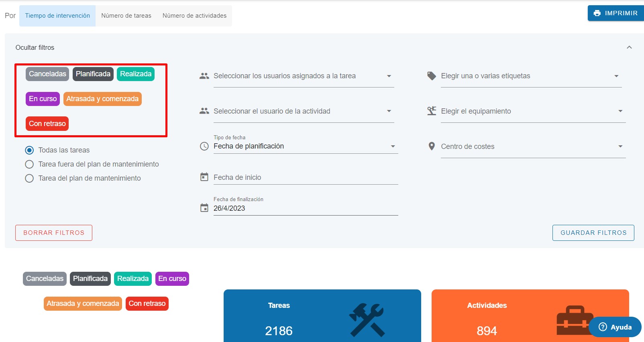Click the question mark help icon

(603, 327)
